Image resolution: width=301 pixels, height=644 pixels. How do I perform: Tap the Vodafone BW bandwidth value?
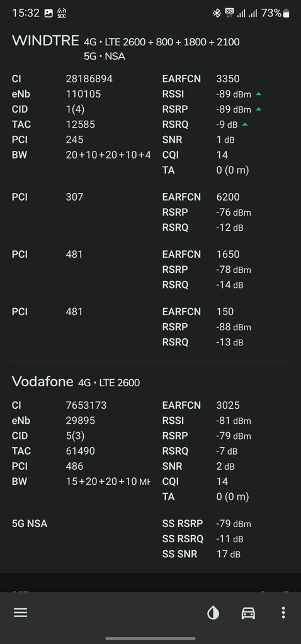coord(108,481)
